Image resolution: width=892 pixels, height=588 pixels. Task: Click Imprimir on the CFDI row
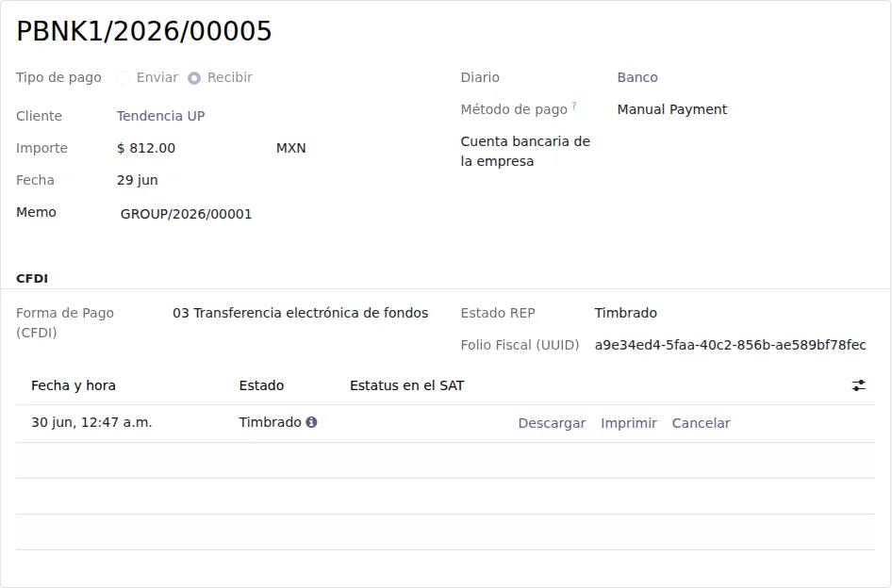tap(629, 423)
